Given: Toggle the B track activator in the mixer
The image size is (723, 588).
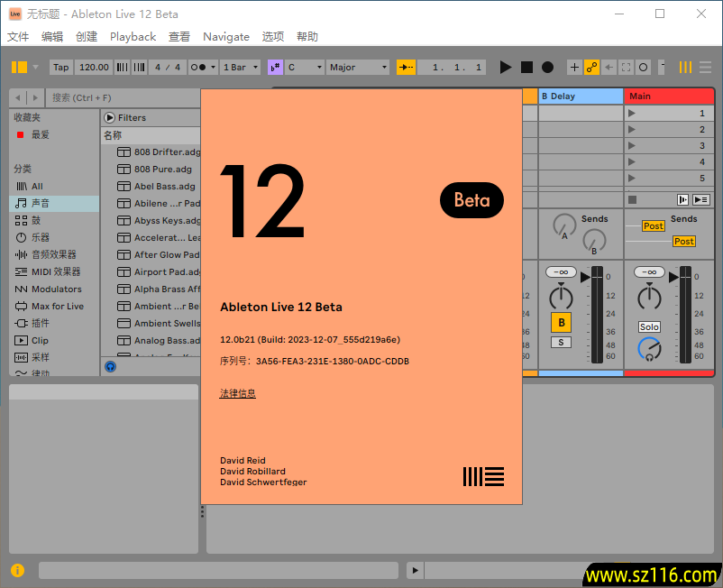Looking at the screenshot, I should [562, 321].
